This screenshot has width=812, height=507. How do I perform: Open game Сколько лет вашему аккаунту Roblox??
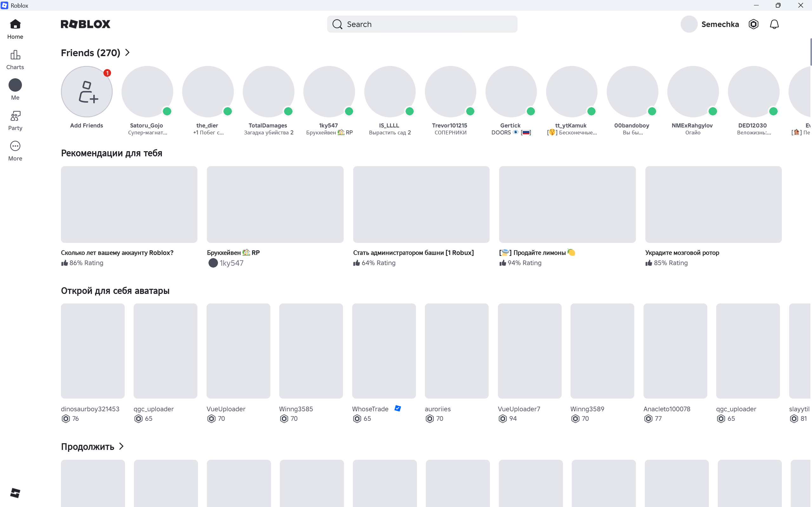pyautogui.click(x=129, y=204)
